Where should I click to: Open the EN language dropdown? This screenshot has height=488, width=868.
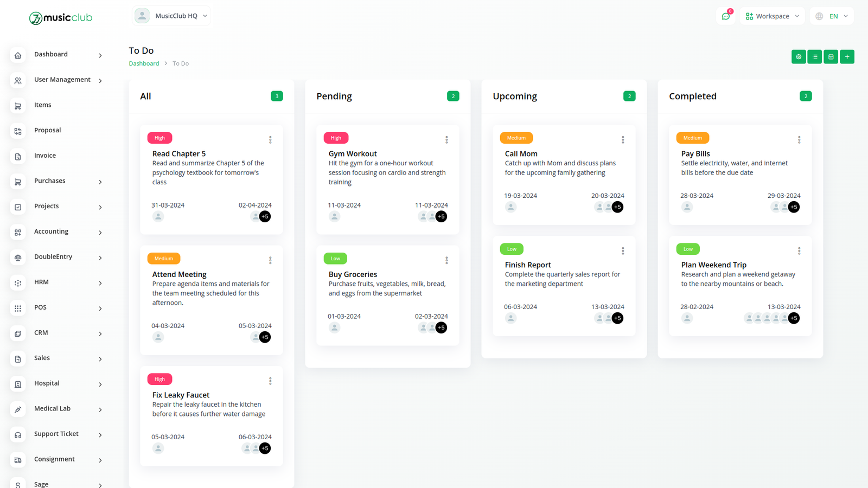pos(832,16)
